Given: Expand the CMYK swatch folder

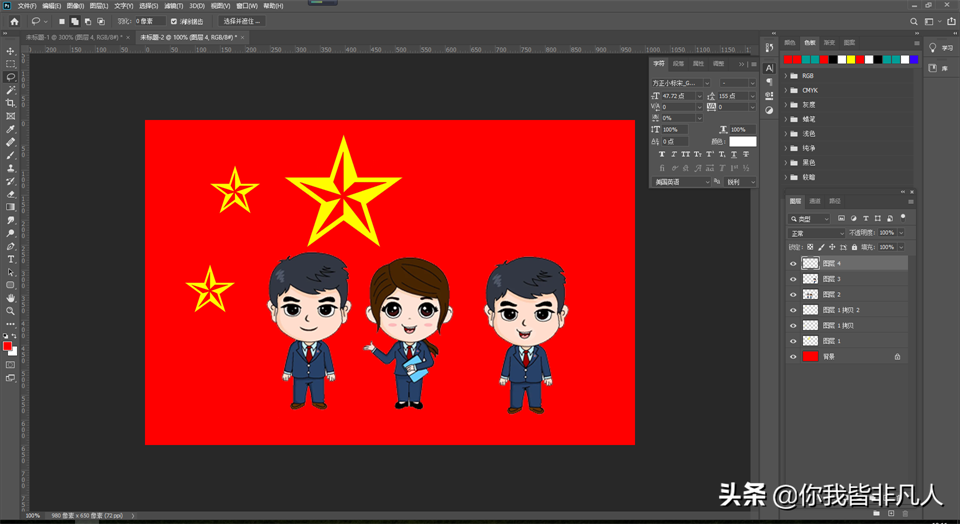Looking at the screenshot, I should (x=786, y=91).
